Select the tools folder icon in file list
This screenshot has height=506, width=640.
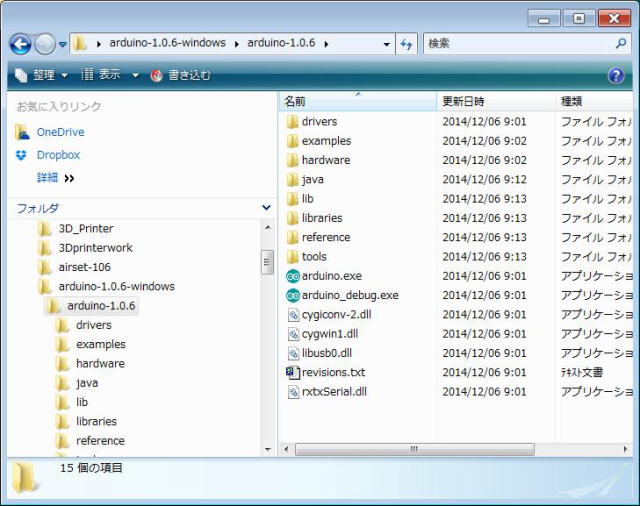[x=292, y=257]
